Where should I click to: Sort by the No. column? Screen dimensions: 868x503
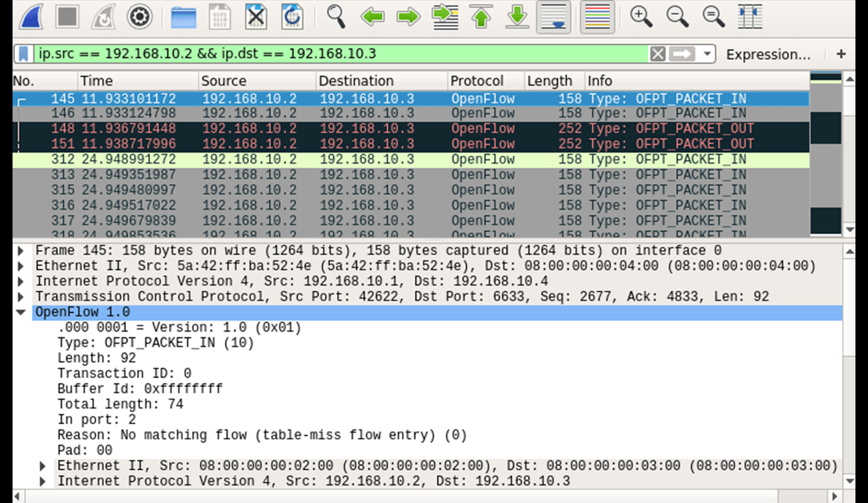click(x=45, y=81)
